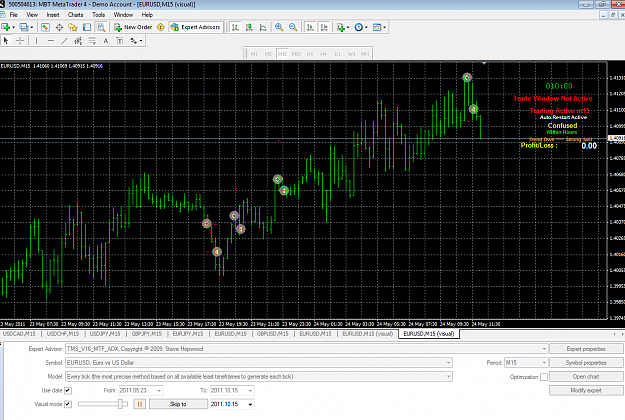The width and height of the screenshot is (625, 420).
Task: Select the M15 timeframe button
Action: pyautogui.click(x=282, y=54)
